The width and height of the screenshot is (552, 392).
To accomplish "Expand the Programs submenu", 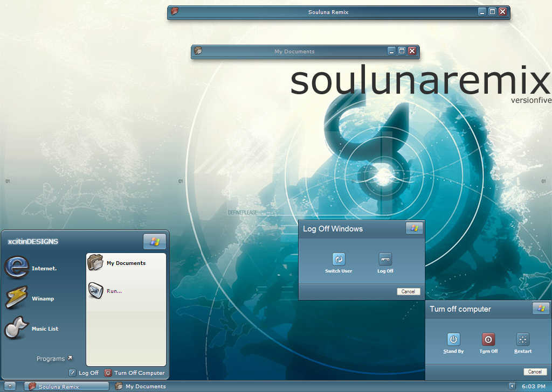I will click(54, 359).
